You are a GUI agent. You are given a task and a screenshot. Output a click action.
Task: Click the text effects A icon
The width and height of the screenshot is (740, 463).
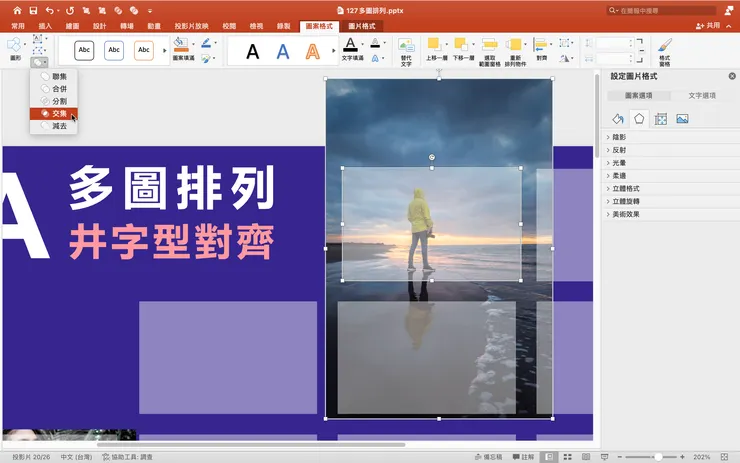point(375,59)
